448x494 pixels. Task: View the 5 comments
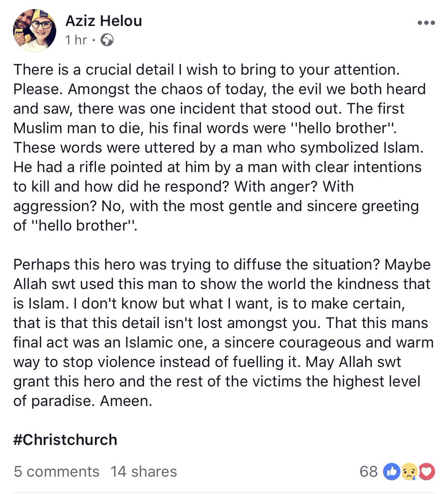click(56, 471)
